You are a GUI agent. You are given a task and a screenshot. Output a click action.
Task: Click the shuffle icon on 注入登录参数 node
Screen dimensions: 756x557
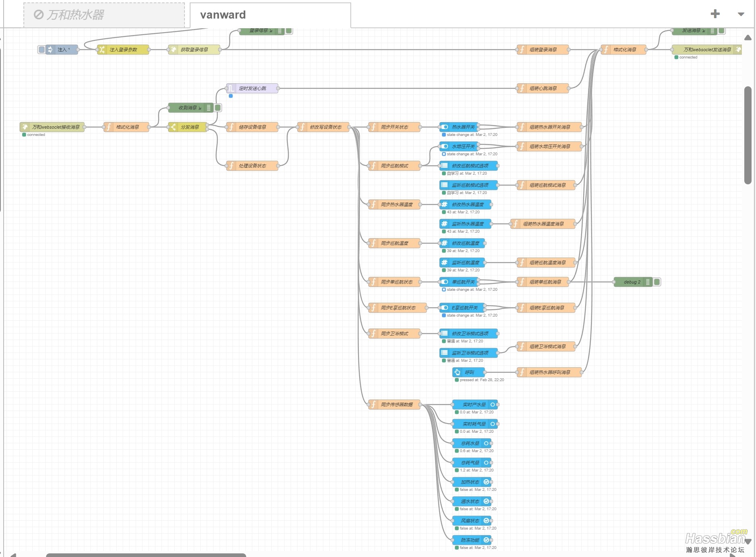tap(102, 50)
